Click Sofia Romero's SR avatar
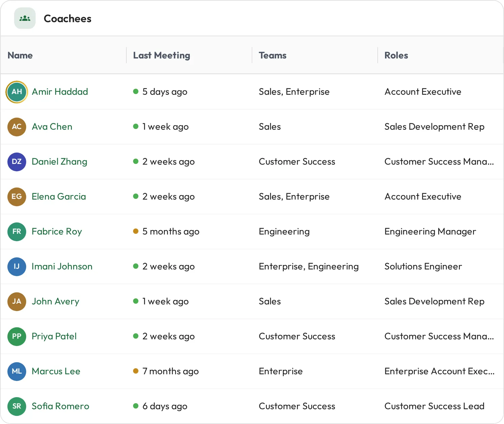This screenshot has height=424, width=504. (17, 406)
